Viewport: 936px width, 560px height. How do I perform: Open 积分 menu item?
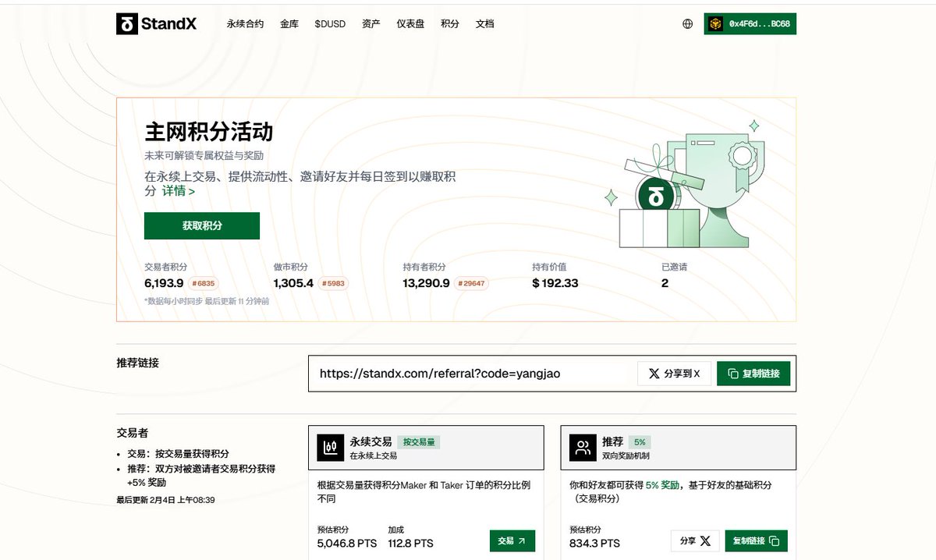coord(450,24)
